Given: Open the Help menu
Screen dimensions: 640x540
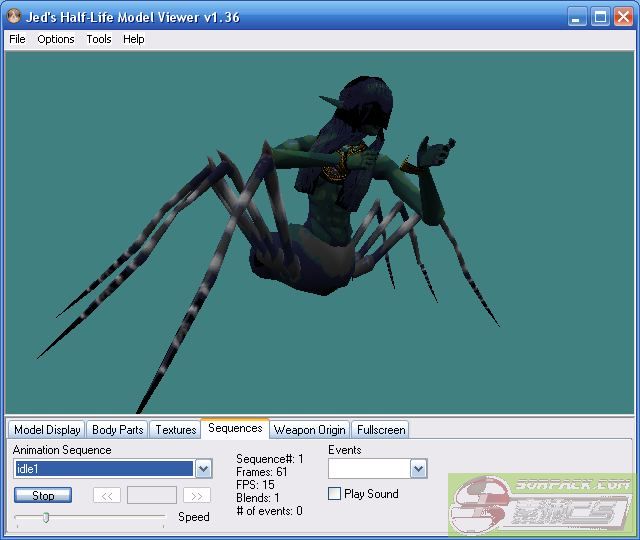Looking at the screenshot, I should point(134,39).
